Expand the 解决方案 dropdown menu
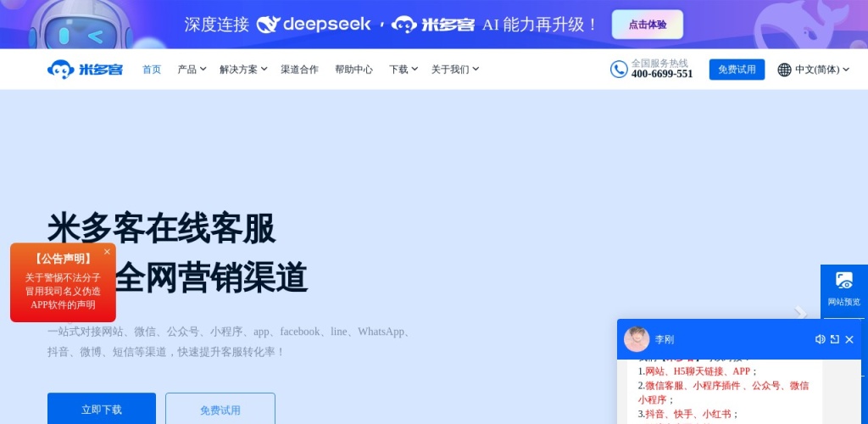 pyautogui.click(x=243, y=70)
